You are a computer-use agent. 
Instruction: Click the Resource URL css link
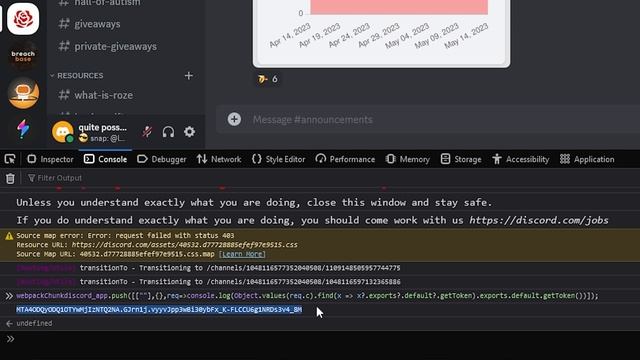[184, 245]
